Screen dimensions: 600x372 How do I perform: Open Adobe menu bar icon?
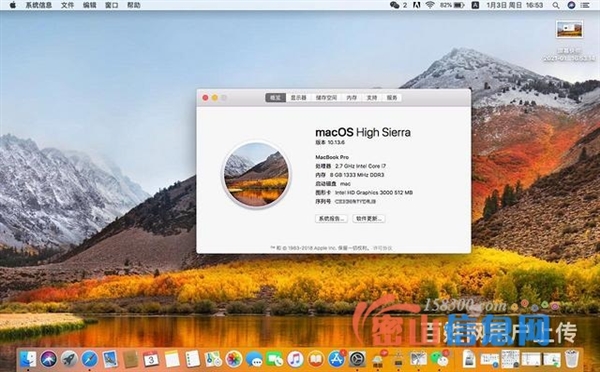point(417,5)
